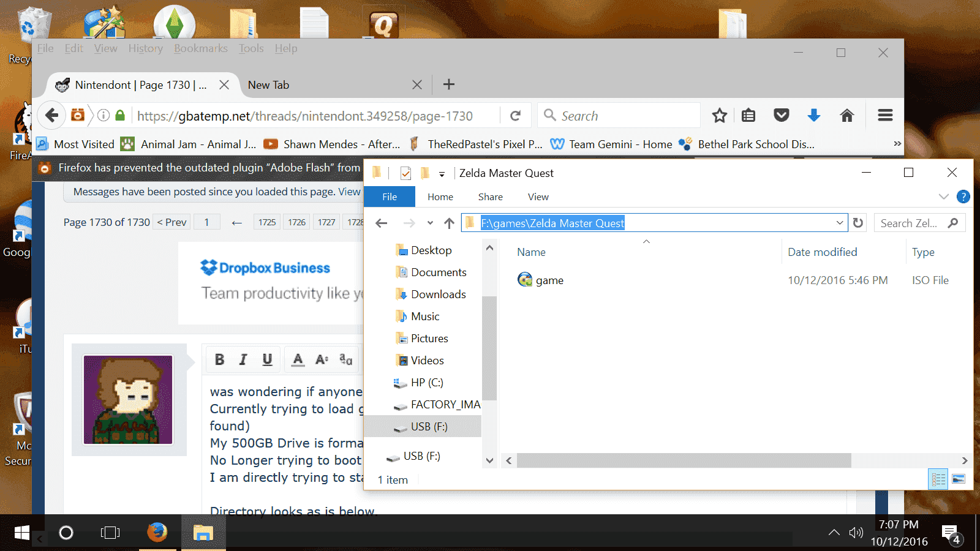Screen dimensions: 980x551
Task: Close the Nintendont tab
Action: pyautogui.click(x=224, y=84)
